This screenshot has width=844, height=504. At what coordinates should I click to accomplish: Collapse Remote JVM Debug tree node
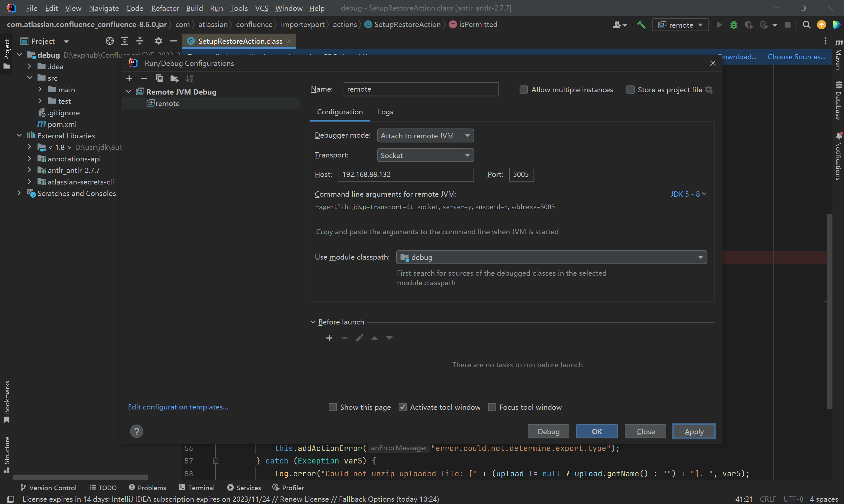click(129, 92)
